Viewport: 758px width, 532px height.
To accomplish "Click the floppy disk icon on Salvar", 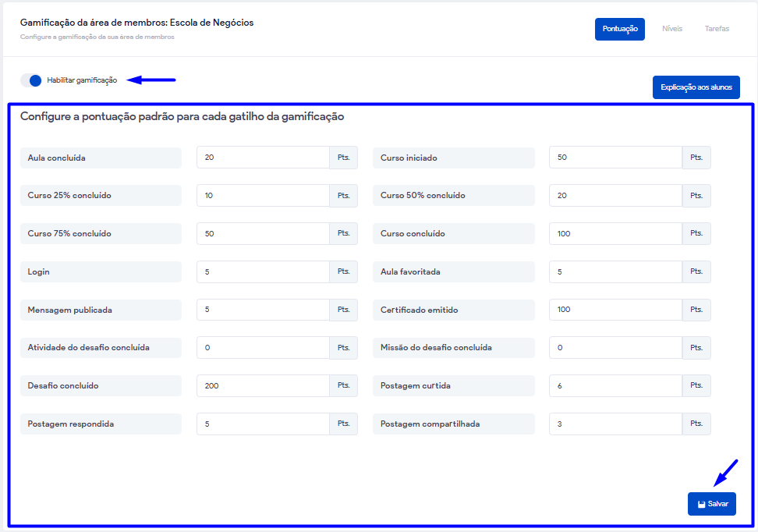I will click(x=701, y=505).
